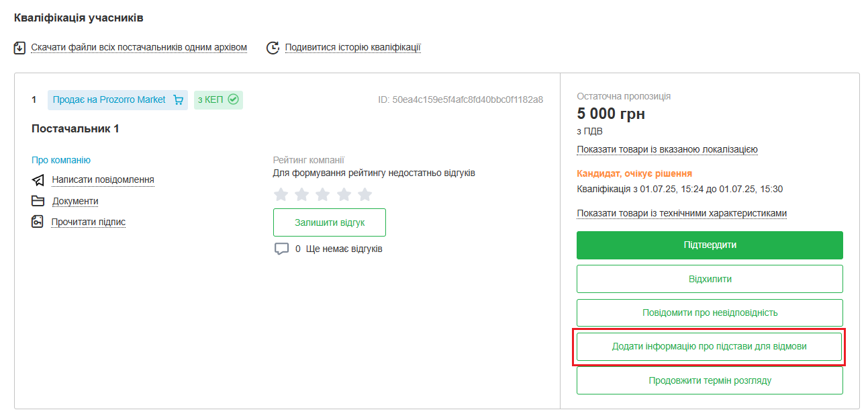Click the qualification history clock icon
Screen dimensions: 868x418
click(273, 48)
